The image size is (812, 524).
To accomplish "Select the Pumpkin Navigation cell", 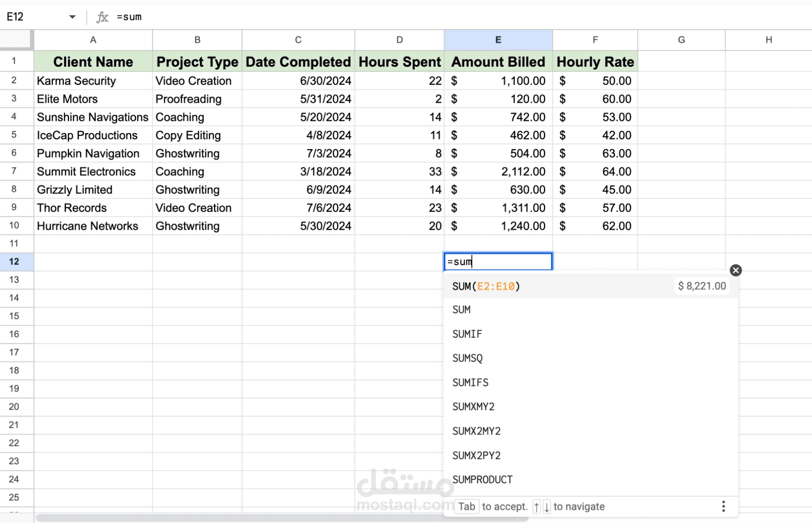I will click(x=93, y=154).
